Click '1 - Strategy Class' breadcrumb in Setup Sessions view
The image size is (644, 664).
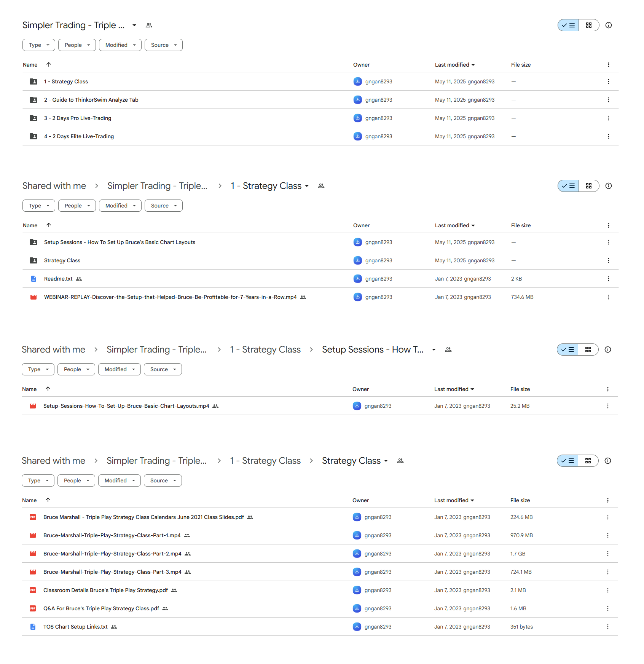265,350
